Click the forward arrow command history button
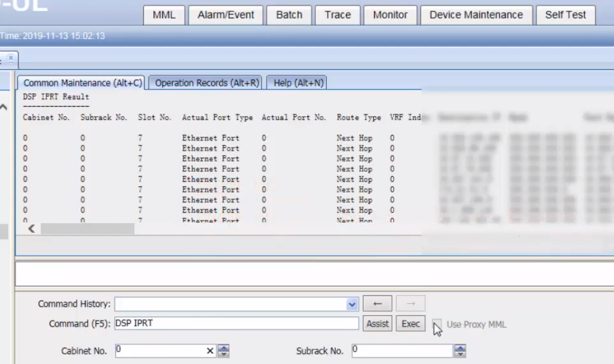Viewport: 614px width, 364px height. (410, 303)
